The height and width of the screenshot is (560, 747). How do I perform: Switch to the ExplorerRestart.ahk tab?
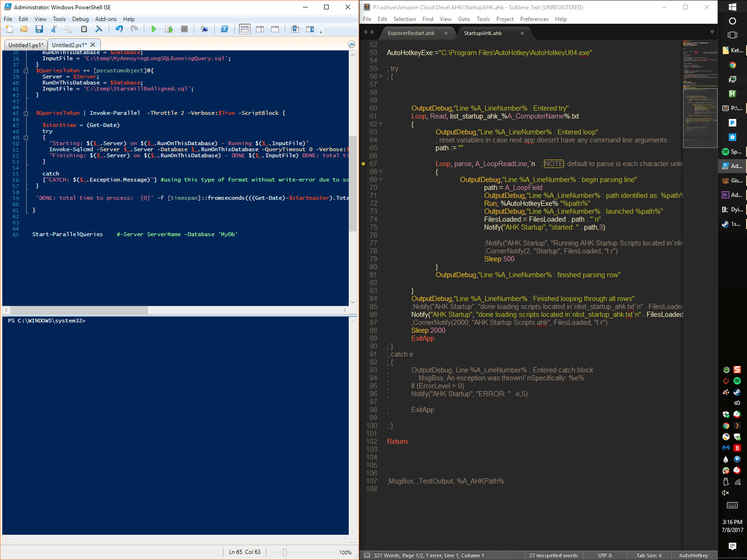(411, 33)
